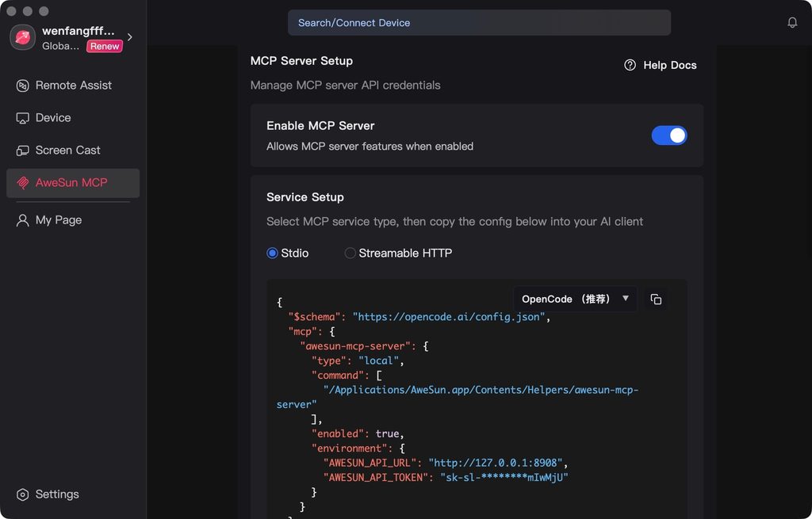Screen dimensions: 812x519
Task: Click the MCP Server Setup title
Action: tap(301, 61)
